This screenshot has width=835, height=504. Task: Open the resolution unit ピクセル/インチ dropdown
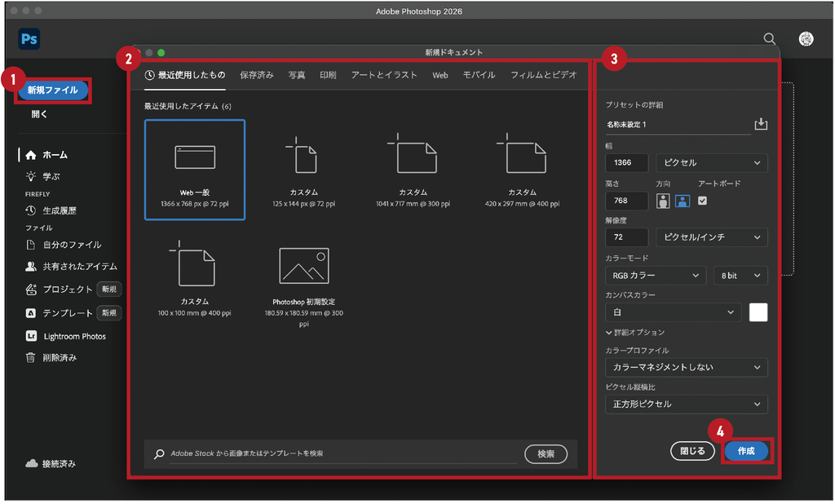pos(712,237)
